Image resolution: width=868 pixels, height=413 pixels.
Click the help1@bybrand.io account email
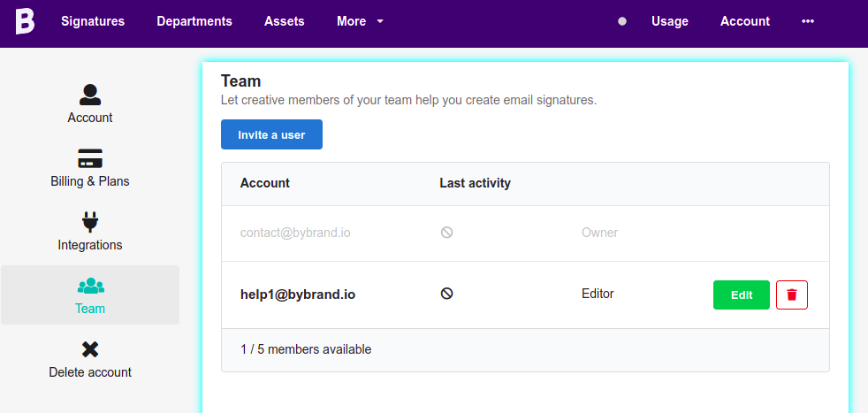298,294
